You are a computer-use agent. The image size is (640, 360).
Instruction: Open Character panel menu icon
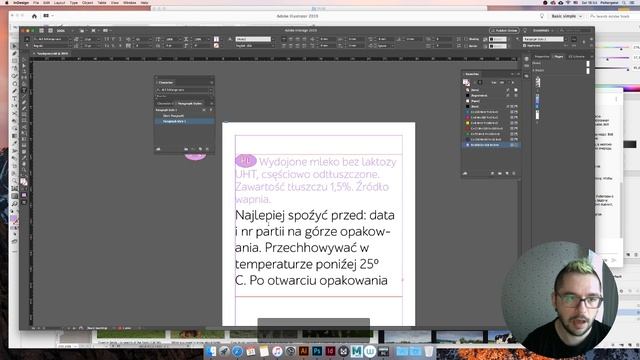tap(211, 82)
